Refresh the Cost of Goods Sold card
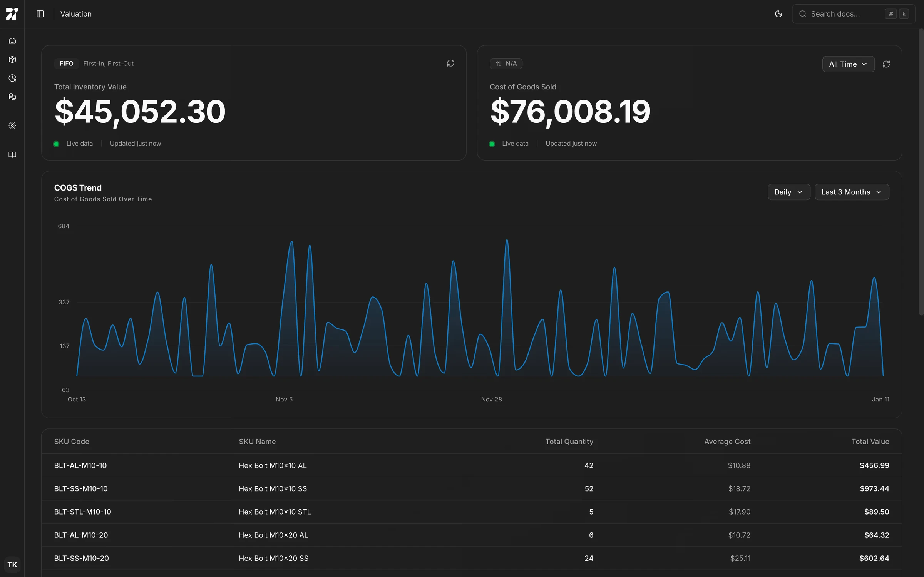 tap(886, 64)
